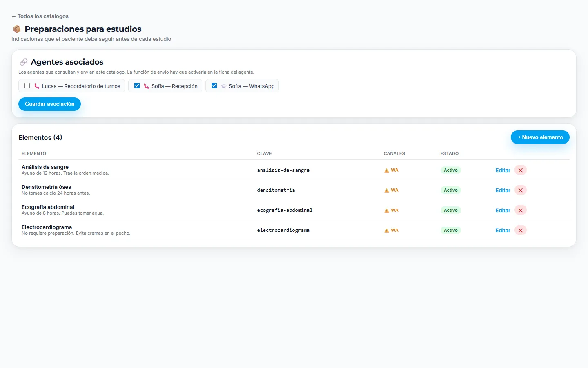
Task: Click the Ecografía abdominal element name
Action: click(48, 207)
